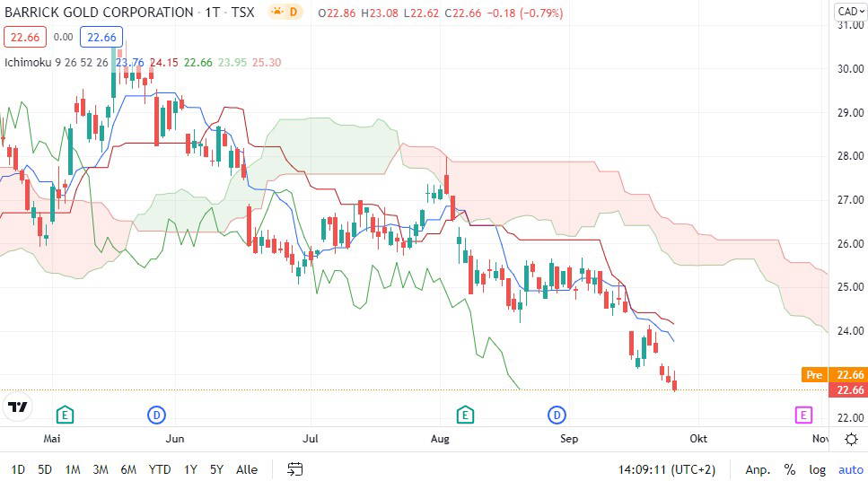
Task: Open the earnings marker in August
Action: (465, 415)
